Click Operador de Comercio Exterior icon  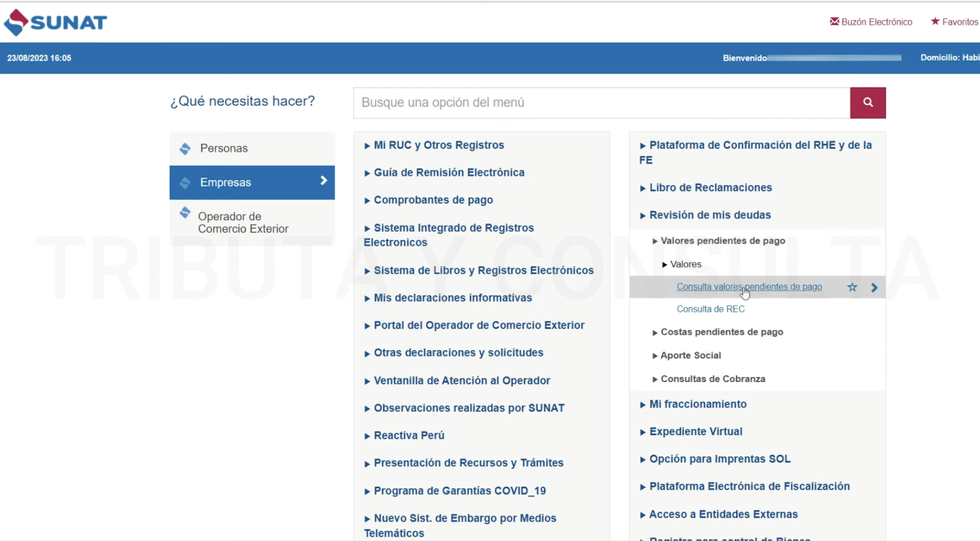(185, 213)
